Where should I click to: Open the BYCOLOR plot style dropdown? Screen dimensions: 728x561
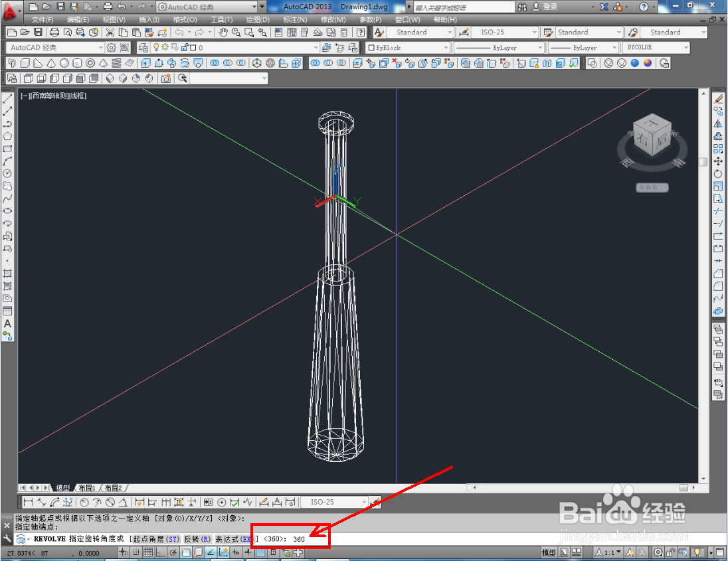[656, 47]
